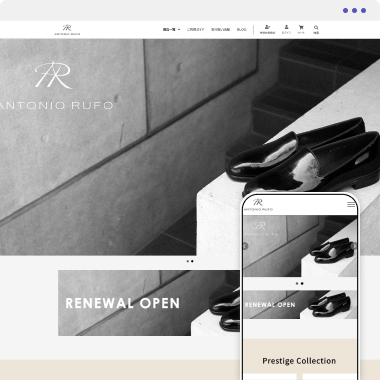Open the BLOG menu item
The width and height of the screenshot is (380, 380).
click(242, 30)
